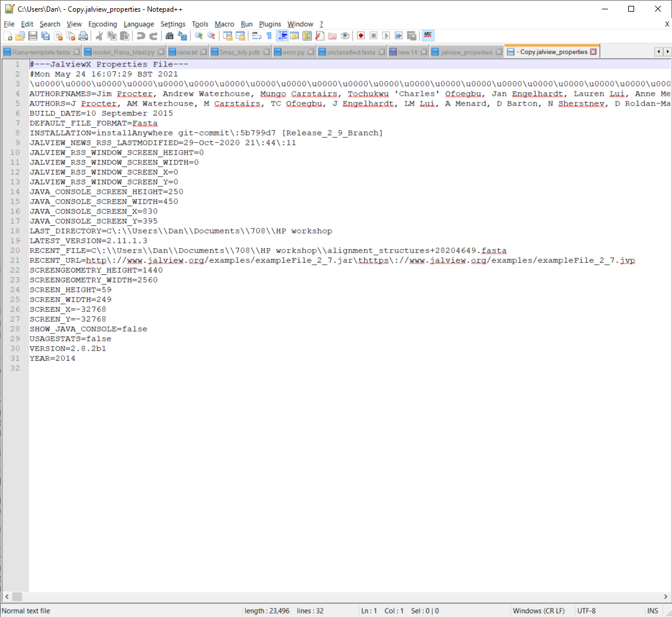Open the Function List panel icon

coord(320,36)
